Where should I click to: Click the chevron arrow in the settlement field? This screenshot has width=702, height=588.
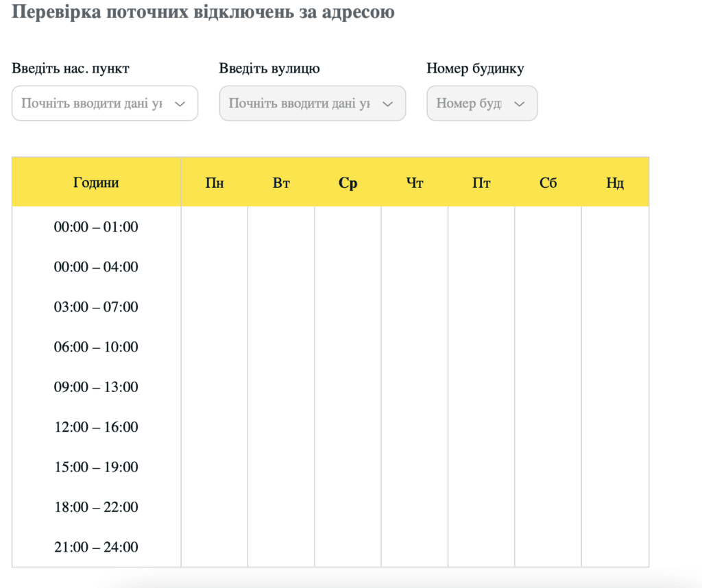click(x=180, y=103)
